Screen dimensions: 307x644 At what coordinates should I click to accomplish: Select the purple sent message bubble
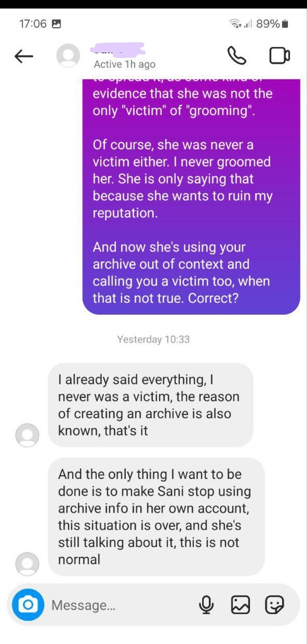coord(191,196)
